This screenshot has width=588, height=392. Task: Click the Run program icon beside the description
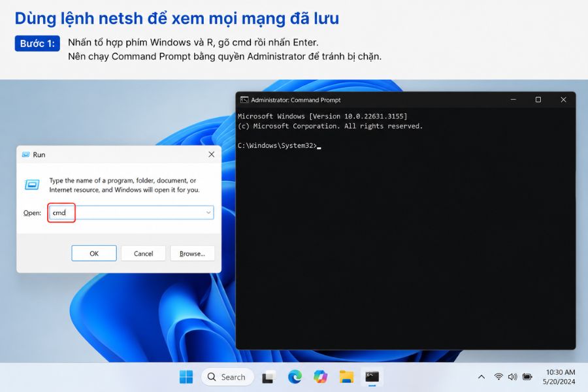[32, 184]
